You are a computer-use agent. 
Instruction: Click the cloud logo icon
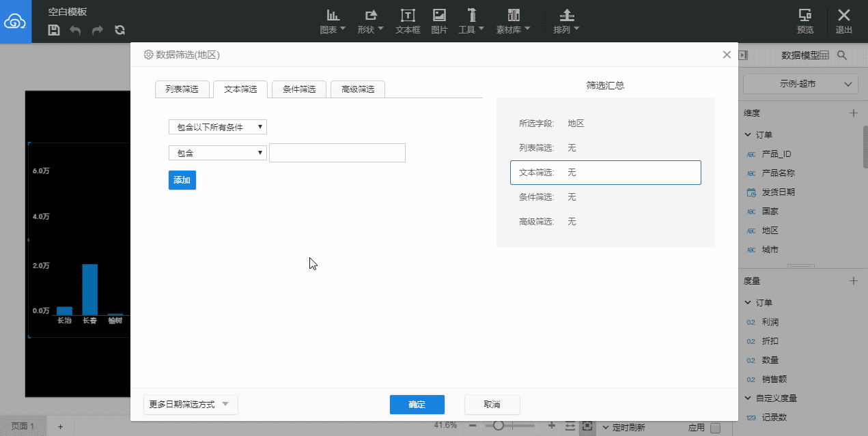coord(15,22)
